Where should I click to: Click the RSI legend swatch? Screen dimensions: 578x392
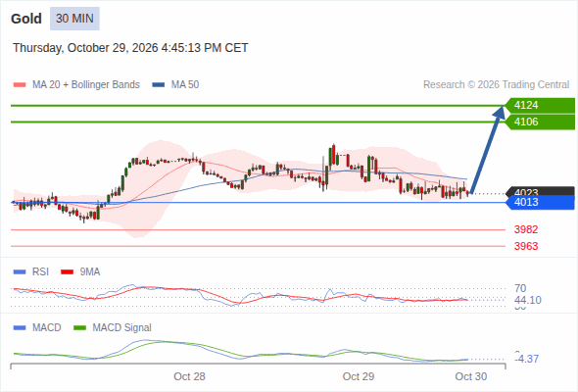tap(20, 272)
